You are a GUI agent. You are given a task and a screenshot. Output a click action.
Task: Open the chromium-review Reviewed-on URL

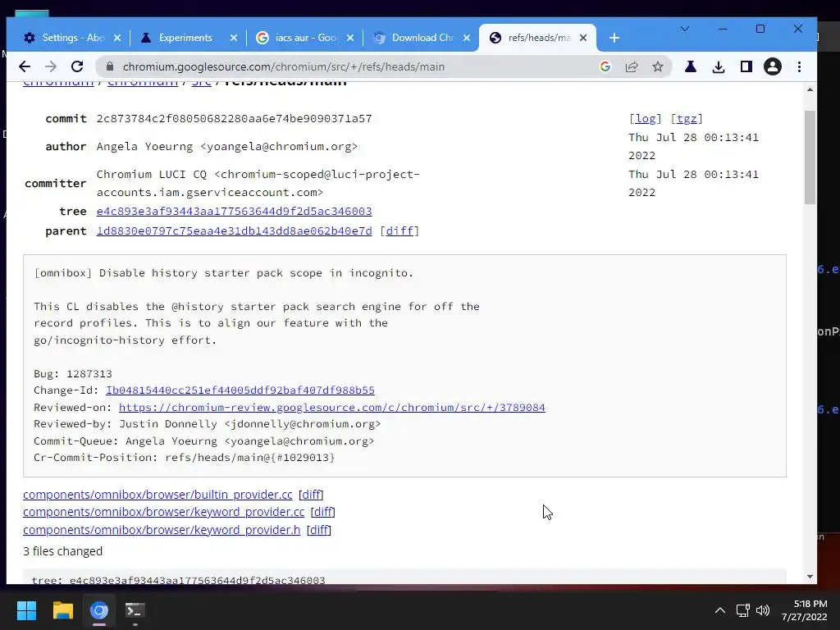point(331,407)
